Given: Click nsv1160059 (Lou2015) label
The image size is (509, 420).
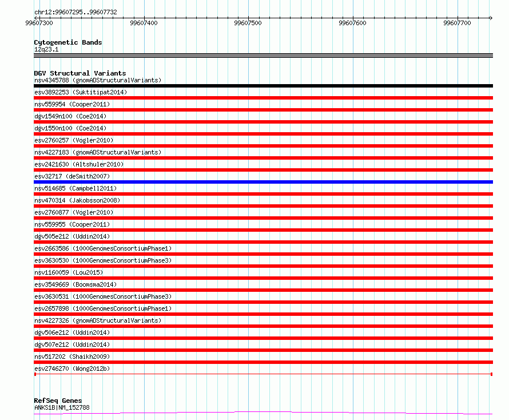Looking at the screenshot, I should [x=69, y=272].
